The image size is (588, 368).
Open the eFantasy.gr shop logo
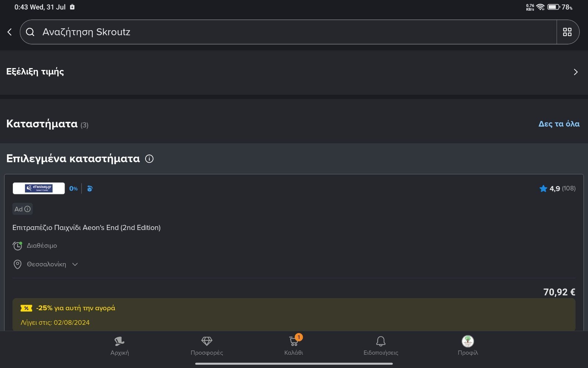pos(39,188)
